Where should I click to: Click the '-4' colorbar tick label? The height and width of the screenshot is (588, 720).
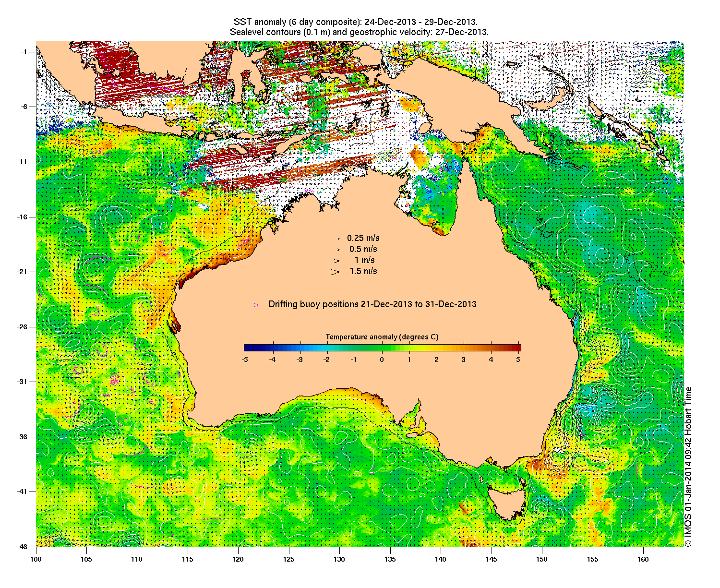[272, 359]
